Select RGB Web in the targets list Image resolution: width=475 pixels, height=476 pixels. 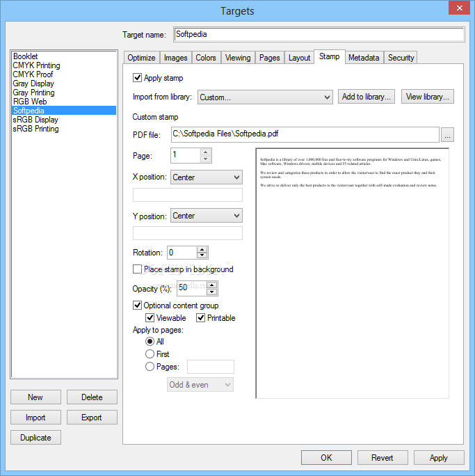click(x=64, y=102)
